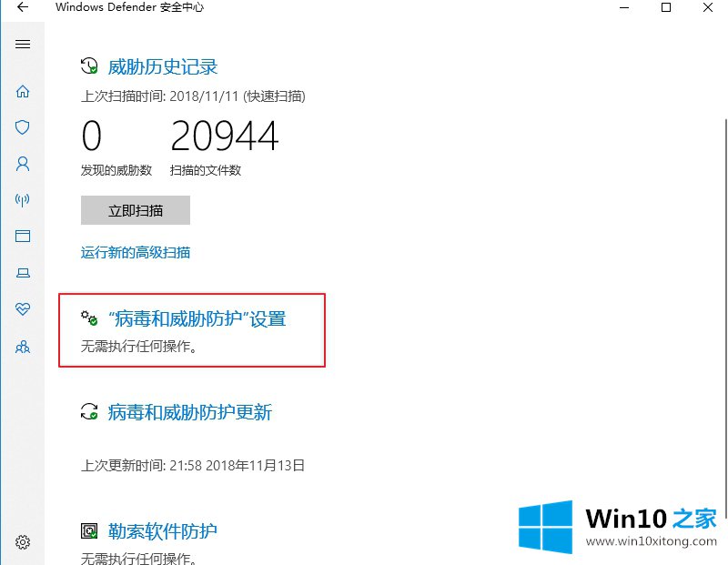Go to Home via house icon
This screenshot has width=728, height=565.
click(23, 92)
